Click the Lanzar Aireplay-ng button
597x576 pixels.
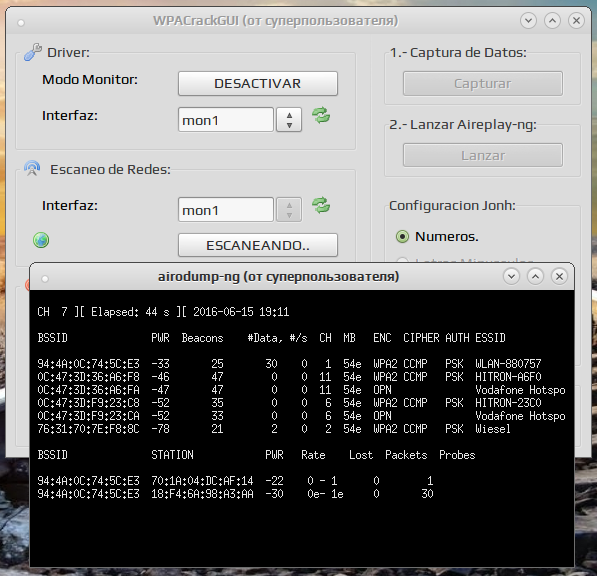point(483,155)
